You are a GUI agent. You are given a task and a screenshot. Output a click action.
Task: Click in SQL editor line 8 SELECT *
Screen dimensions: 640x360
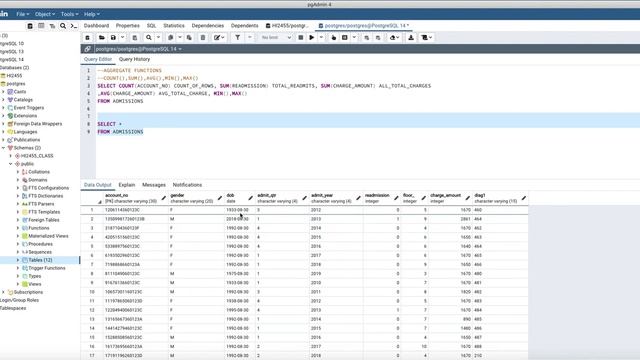coord(109,124)
